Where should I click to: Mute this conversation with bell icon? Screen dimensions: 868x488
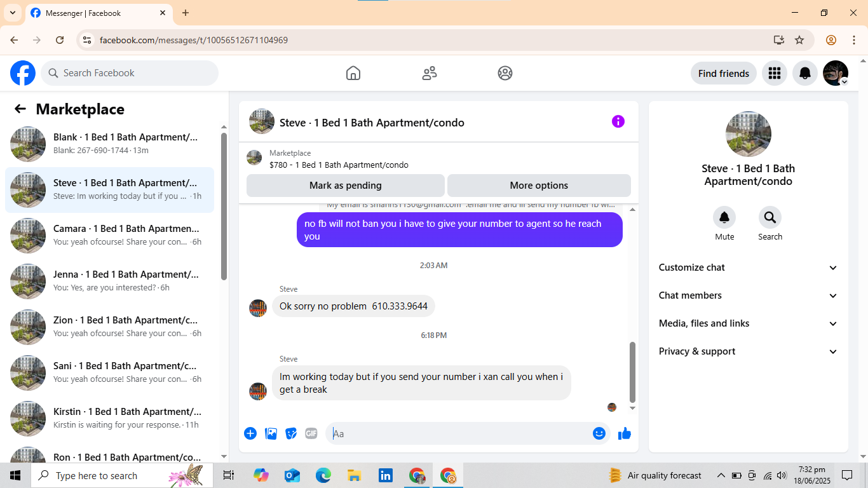[724, 218]
